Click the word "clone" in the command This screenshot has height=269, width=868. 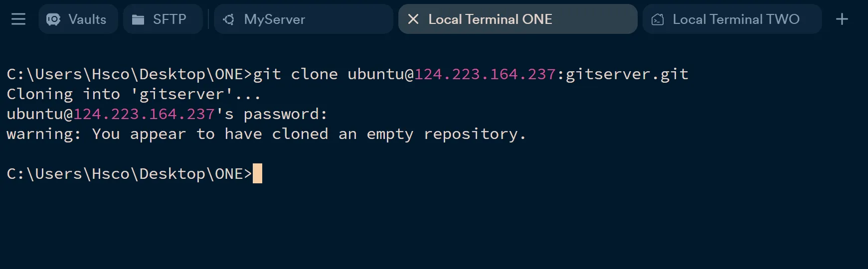[314, 74]
